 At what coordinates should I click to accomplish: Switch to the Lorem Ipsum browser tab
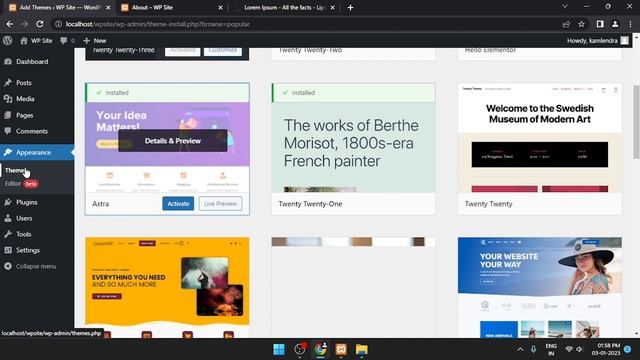[284, 7]
